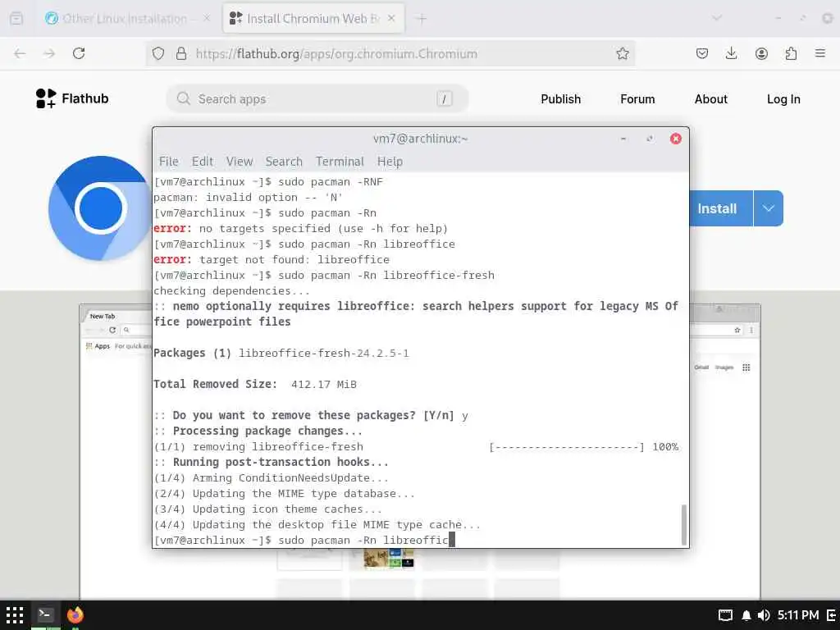Open the Publish link on Flathub
The height and width of the screenshot is (630, 840).
click(x=560, y=99)
